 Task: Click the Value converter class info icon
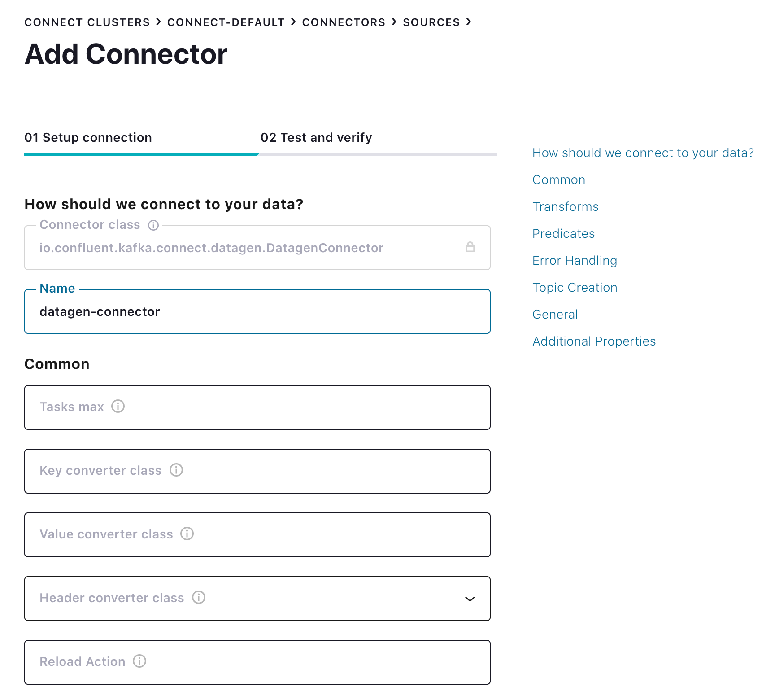(x=187, y=534)
